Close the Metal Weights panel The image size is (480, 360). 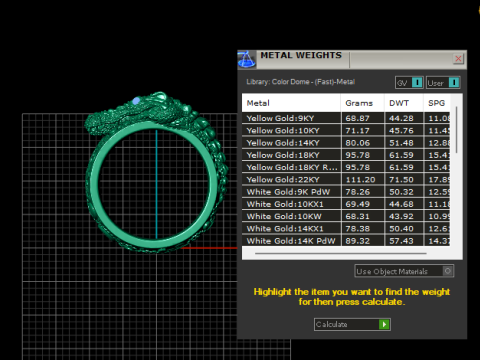click(458, 59)
